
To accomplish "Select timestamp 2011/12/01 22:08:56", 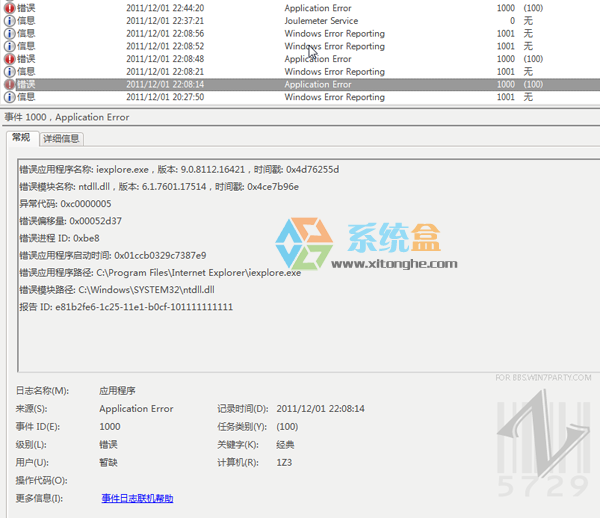I will pos(165,33).
